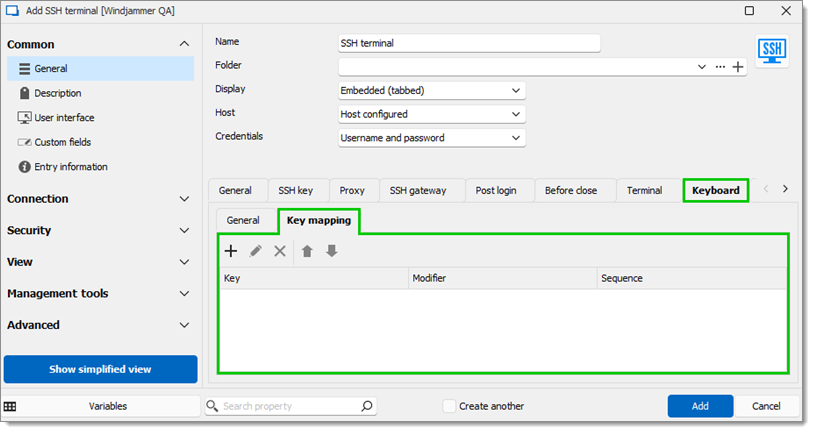Toggle the Create another checkbox
This screenshot has height=432, width=813.
click(x=449, y=406)
